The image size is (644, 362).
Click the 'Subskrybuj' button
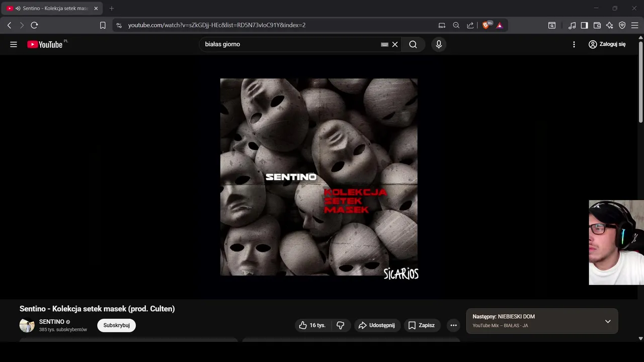117,325
